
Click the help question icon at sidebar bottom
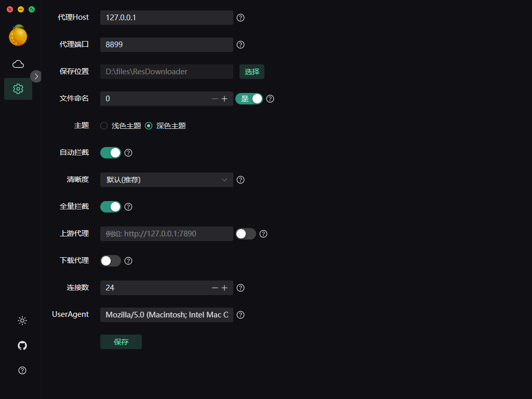[22, 370]
